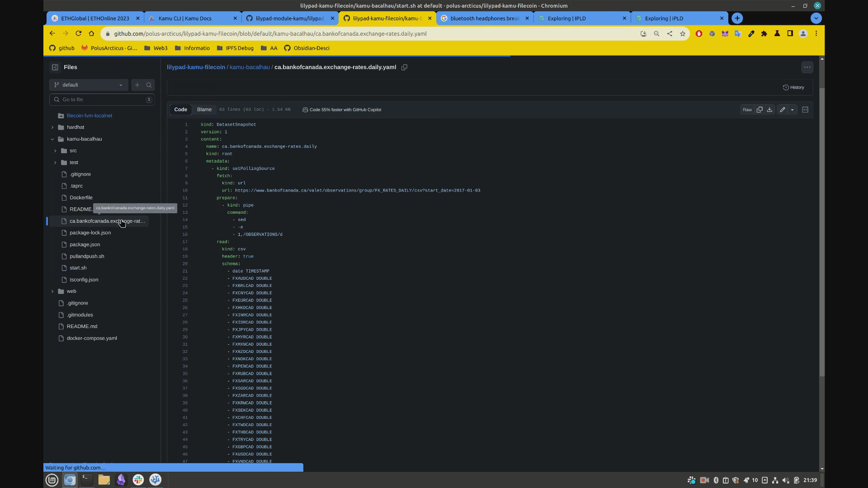Open the file search magnifier icon

click(x=149, y=85)
